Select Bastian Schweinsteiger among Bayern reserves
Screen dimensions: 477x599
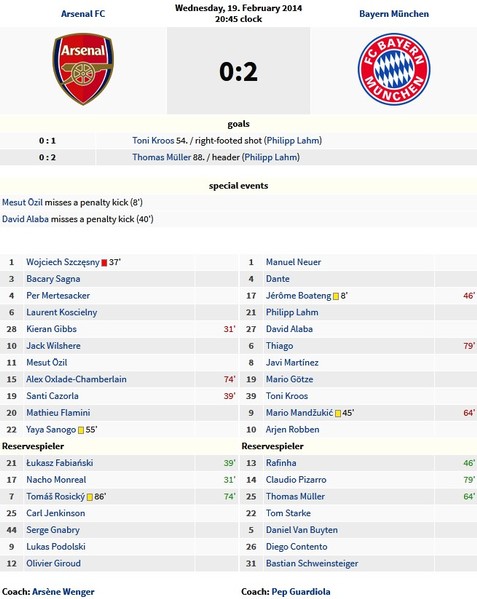[x=312, y=563]
